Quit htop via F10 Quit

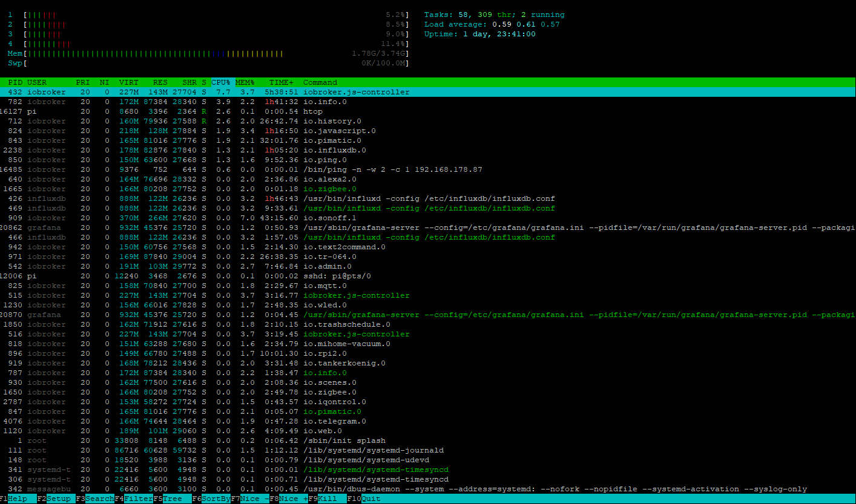point(364,499)
